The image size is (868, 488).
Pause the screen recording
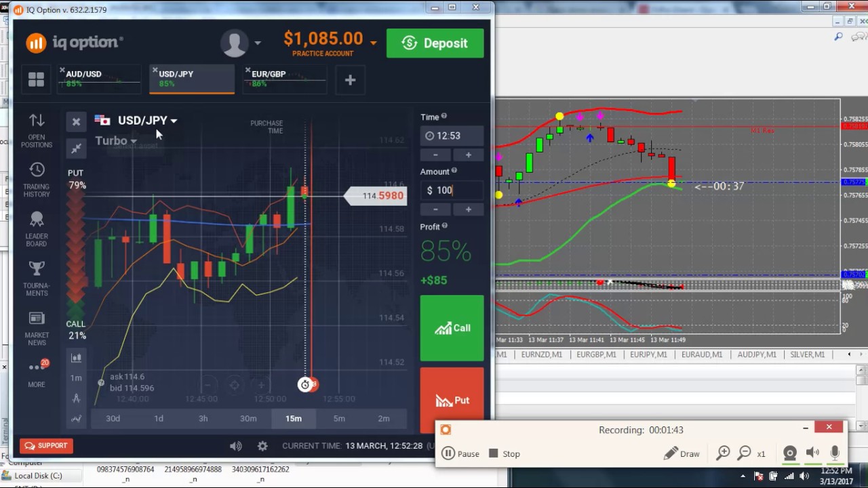[460, 453]
